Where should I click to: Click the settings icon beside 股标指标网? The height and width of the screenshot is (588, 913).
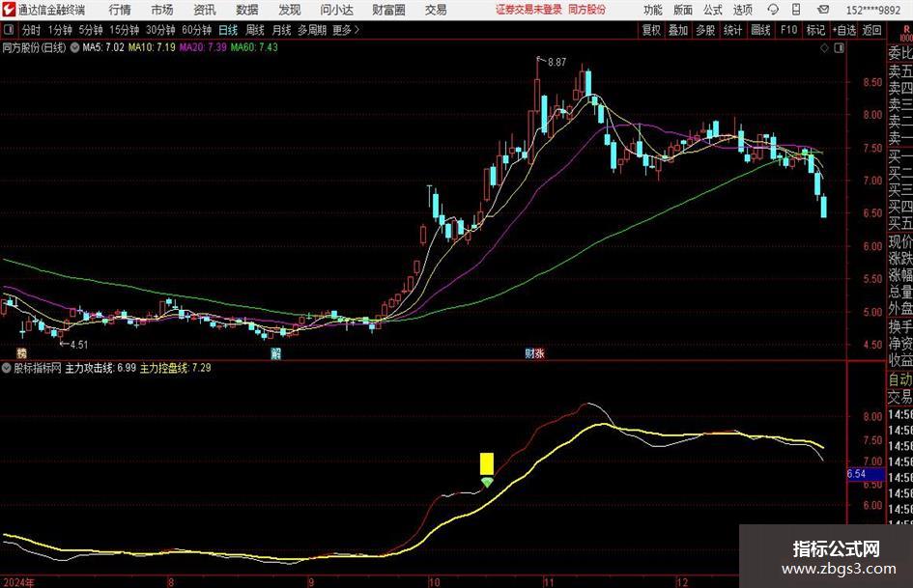pyautogui.click(x=7, y=368)
